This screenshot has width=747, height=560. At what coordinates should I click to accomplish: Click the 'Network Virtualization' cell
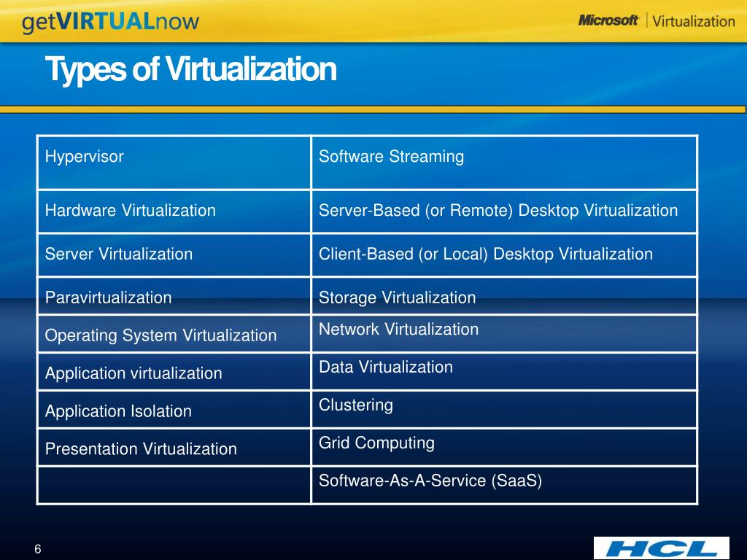[x=504, y=334]
